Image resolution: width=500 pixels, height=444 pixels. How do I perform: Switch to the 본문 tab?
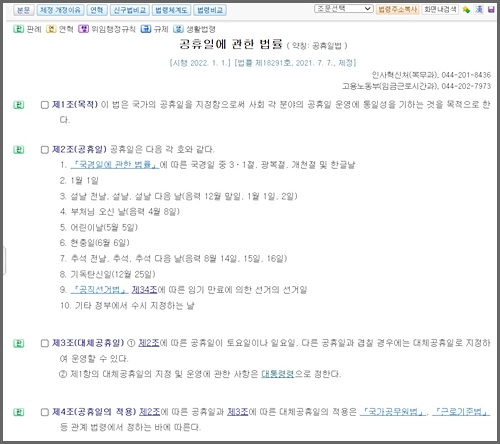pos(24,10)
